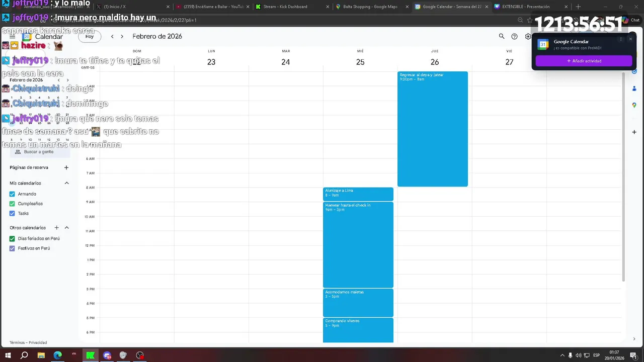Add a booking page with the plus icon

pyautogui.click(x=66, y=167)
